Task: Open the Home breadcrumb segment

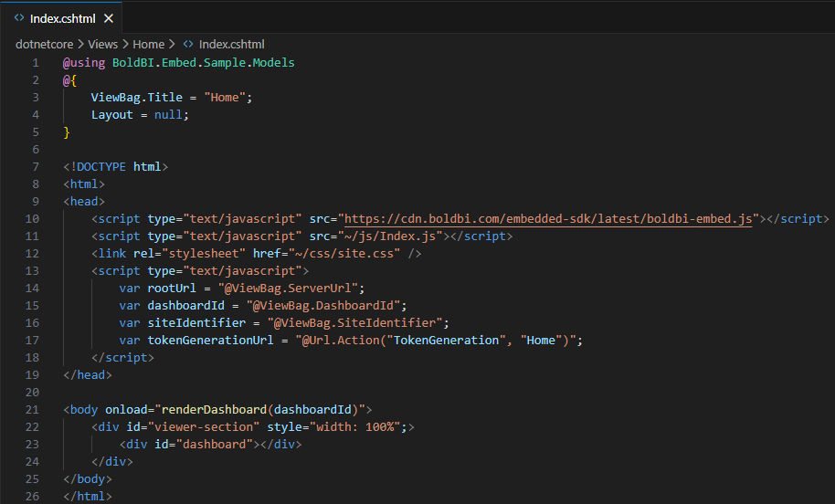Action: (148, 44)
